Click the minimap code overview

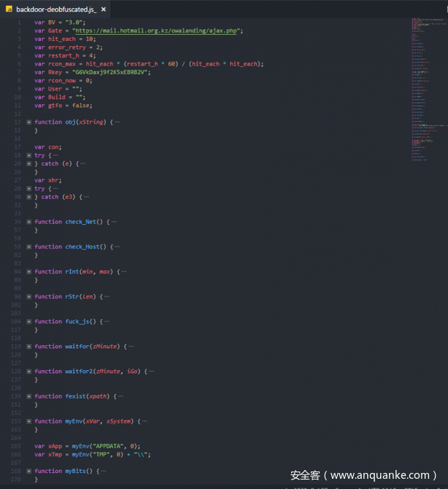pos(429,90)
